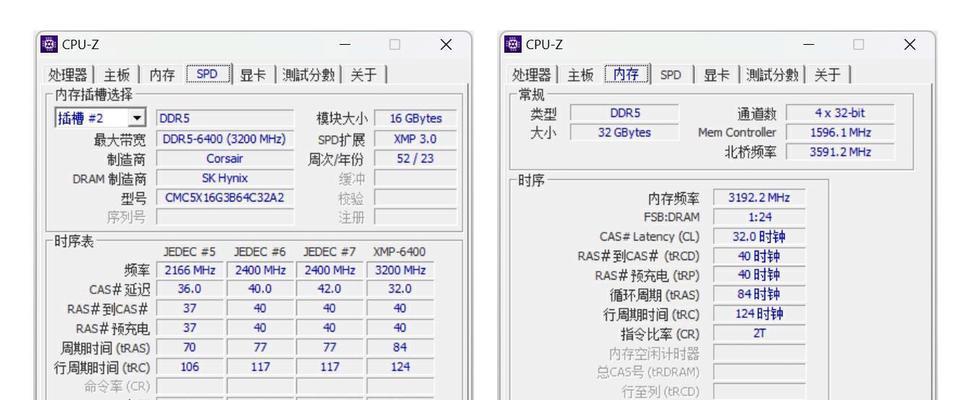The width and height of the screenshot is (971, 400).
Task: Click the 2166 MHz frequency cell
Action: pos(189,271)
